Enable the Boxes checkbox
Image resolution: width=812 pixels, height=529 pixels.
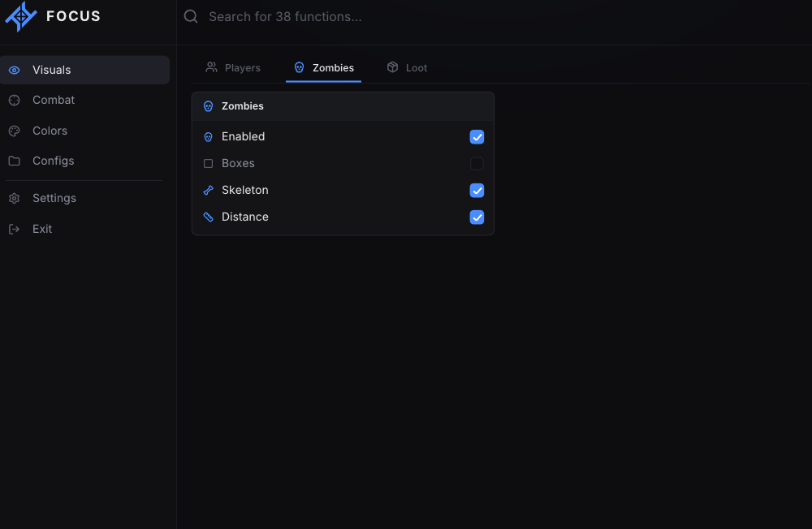(477, 164)
